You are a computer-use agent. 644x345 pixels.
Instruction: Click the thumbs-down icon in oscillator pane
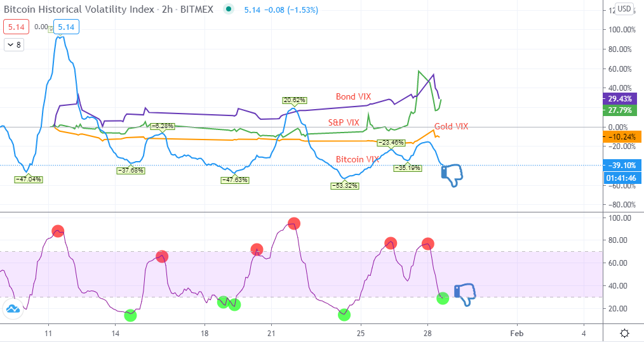click(x=464, y=294)
